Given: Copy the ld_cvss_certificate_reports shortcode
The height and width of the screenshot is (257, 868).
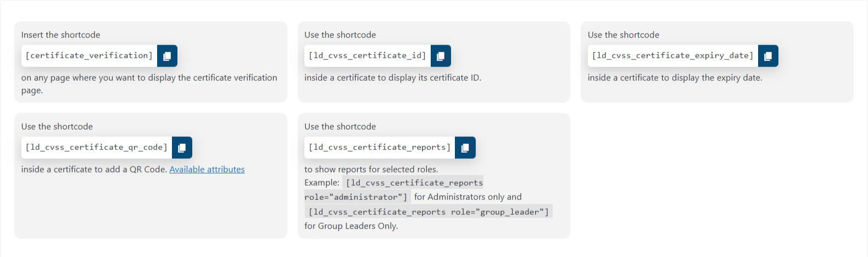Looking at the screenshot, I should 465,148.
